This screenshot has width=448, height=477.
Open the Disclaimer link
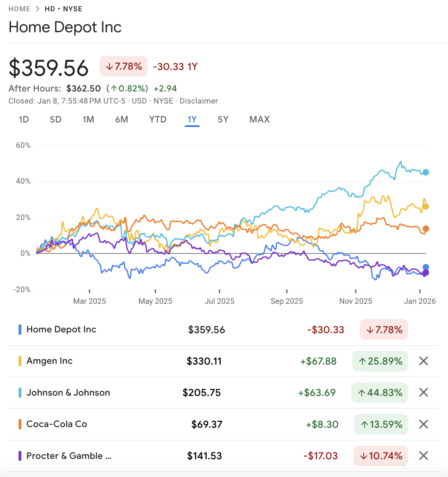point(199,101)
